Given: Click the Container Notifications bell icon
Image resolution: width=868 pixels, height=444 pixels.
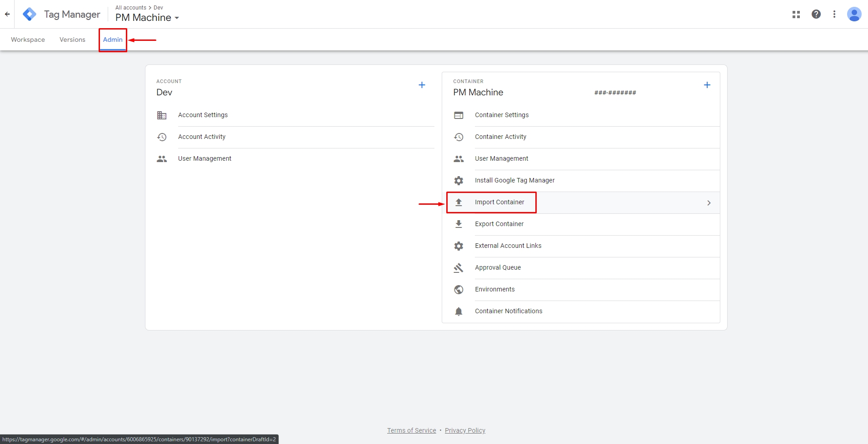Looking at the screenshot, I should click(459, 311).
